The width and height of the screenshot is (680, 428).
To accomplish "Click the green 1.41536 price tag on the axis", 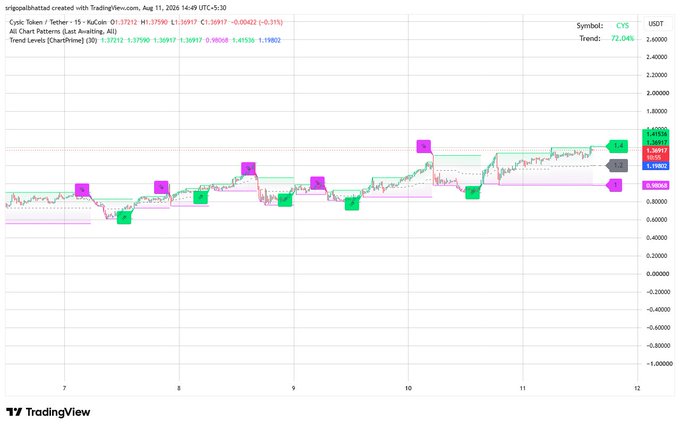I will click(656, 134).
